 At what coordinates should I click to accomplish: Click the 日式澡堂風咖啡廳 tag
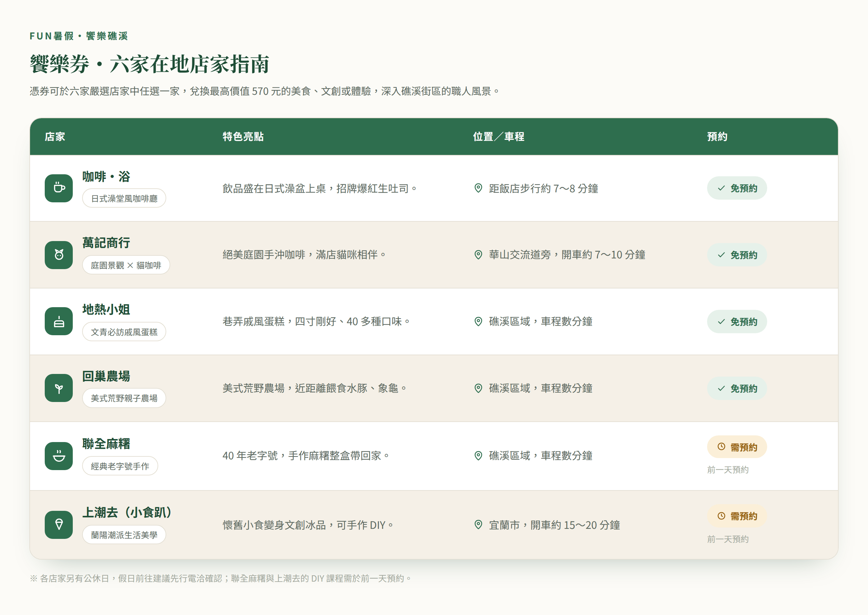pyautogui.click(x=124, y=198)
